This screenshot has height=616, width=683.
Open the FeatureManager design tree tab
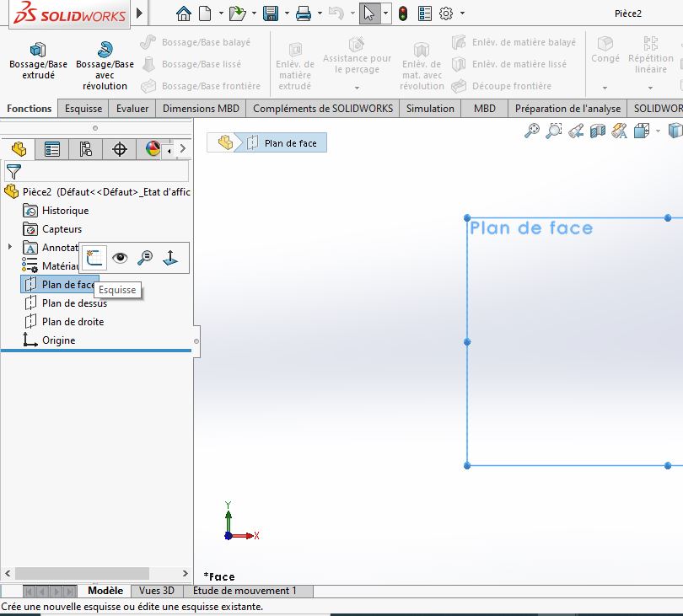tap(19, 149)
